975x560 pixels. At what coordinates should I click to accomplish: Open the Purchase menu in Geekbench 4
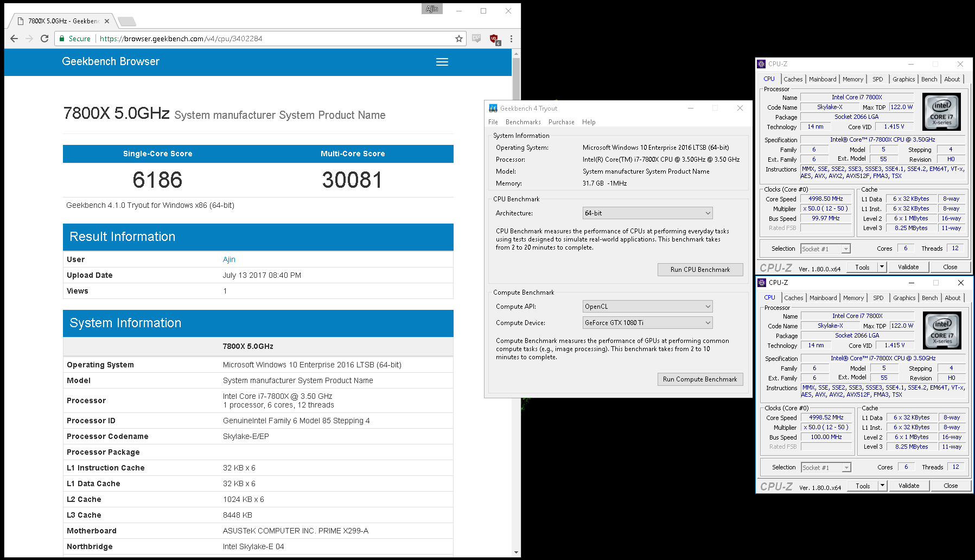pyautogui.click(x=562, y=122)
